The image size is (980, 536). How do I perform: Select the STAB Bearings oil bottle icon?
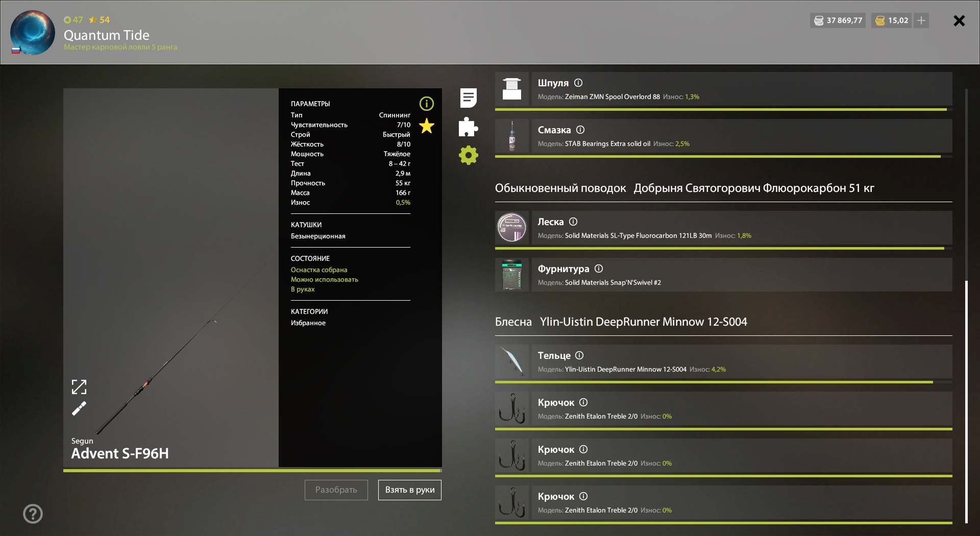point(512,136)
